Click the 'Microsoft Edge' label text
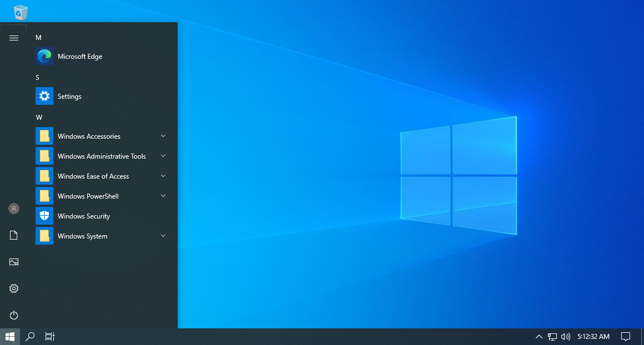The height and width of the screenshot is (345, 644). click(80, 57)
